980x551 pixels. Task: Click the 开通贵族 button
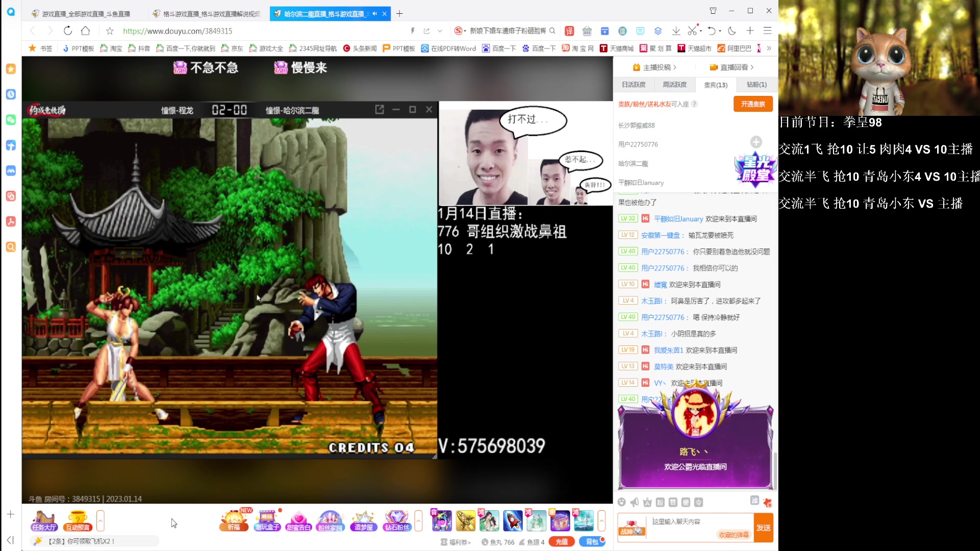pyautogui.click(x=753, y=104)
